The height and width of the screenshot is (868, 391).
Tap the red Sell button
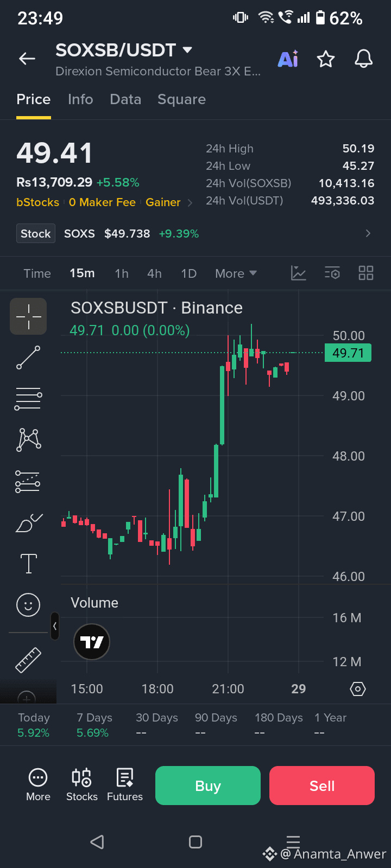322,786
